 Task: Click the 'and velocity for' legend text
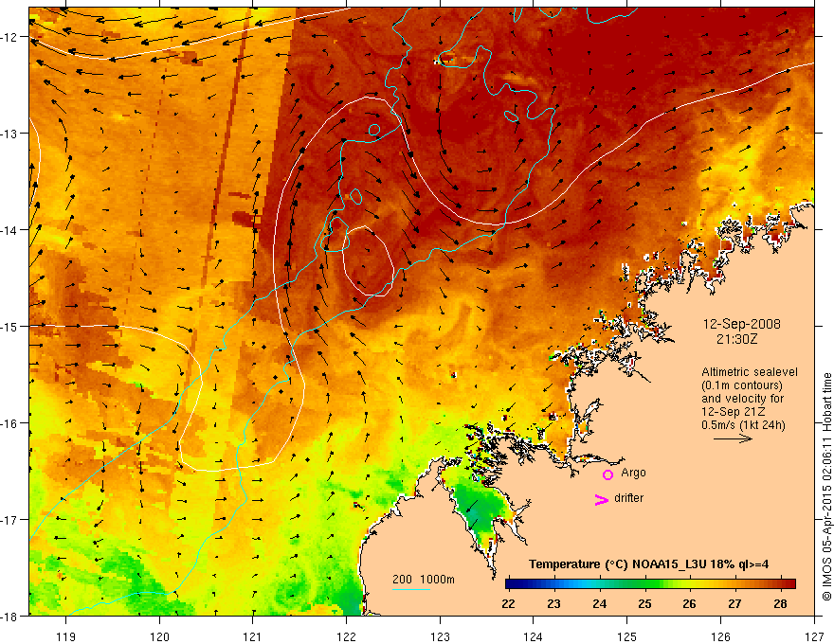click(x=742, y=399)
